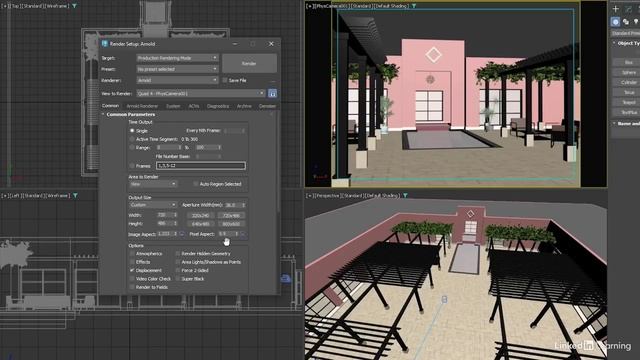The height and width of the screenshot is (360, 640).
Task: Toggle the Pixel Aspect lock icon
Action: 243,234
